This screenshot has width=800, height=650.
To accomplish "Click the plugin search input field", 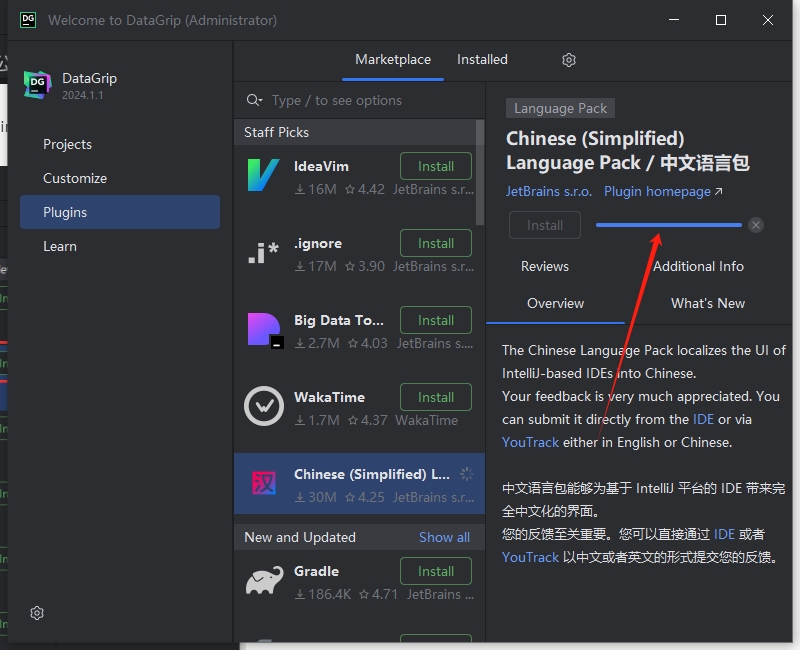I will pos(359,100).
